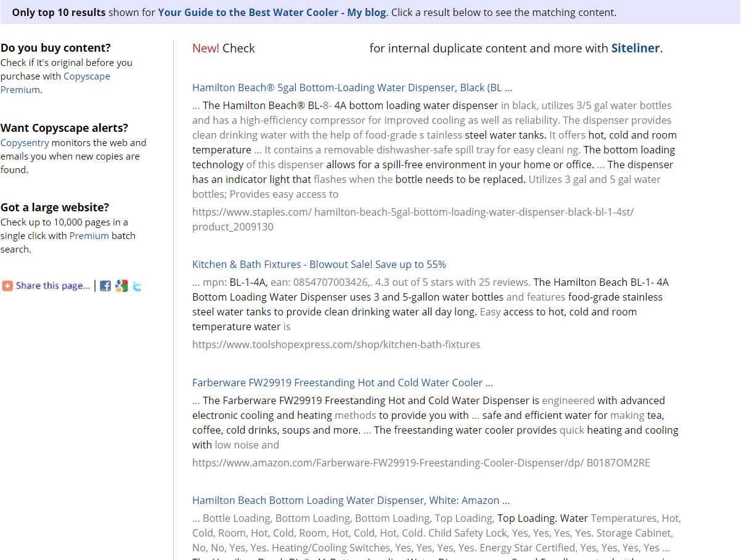
Task: Open the 'Share this page...' link
Action: (x=53, y=286)
